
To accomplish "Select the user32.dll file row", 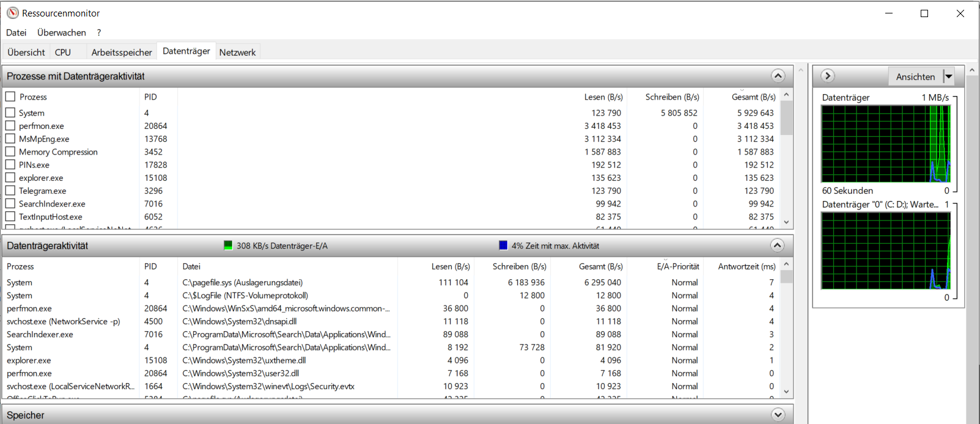I will click(391, 373).
